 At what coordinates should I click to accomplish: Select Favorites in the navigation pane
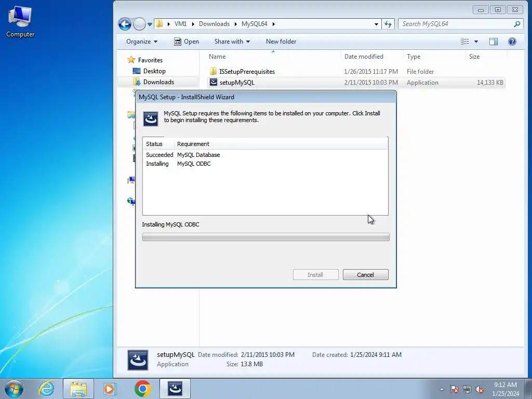coord(145,60)
